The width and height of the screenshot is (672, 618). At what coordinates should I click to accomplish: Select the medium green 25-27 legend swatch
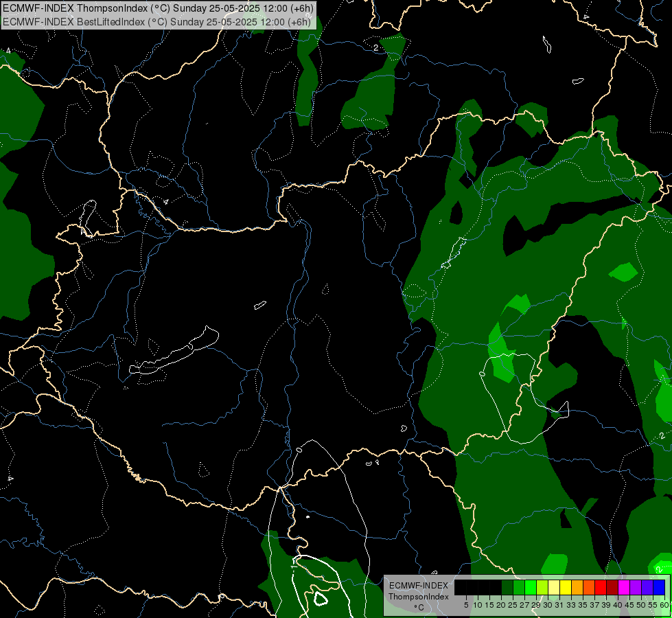pyautogui.click(x=519, y=587)
